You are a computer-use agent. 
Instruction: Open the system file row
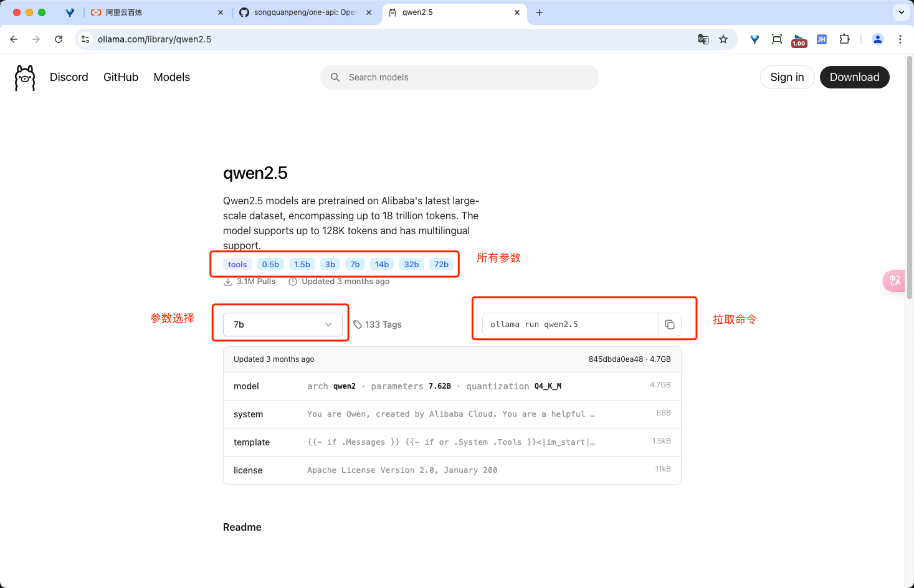(452, 414)
